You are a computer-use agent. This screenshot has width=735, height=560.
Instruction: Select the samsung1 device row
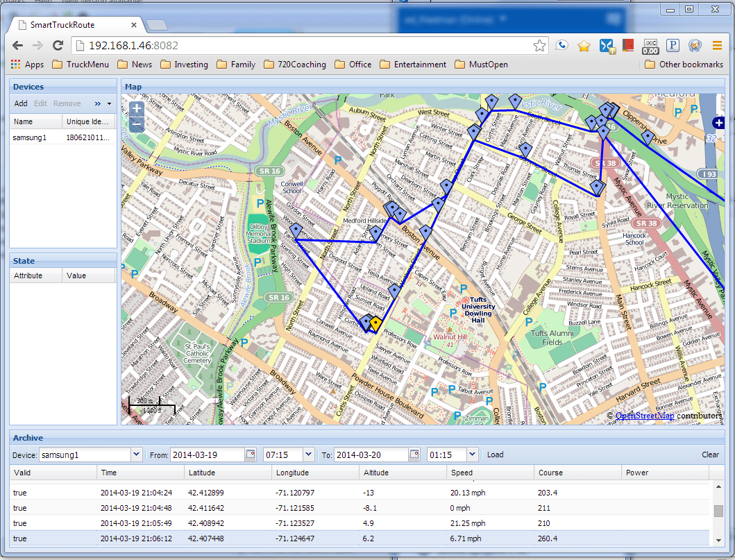[x=63, y=137]
